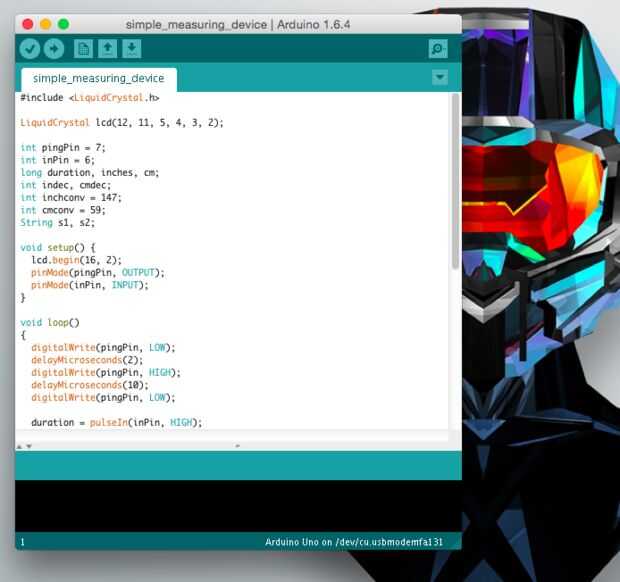The width and height of the screenshot is (620, 582).
Task: Click the black console output area
Action: click(x=238, y=506)
